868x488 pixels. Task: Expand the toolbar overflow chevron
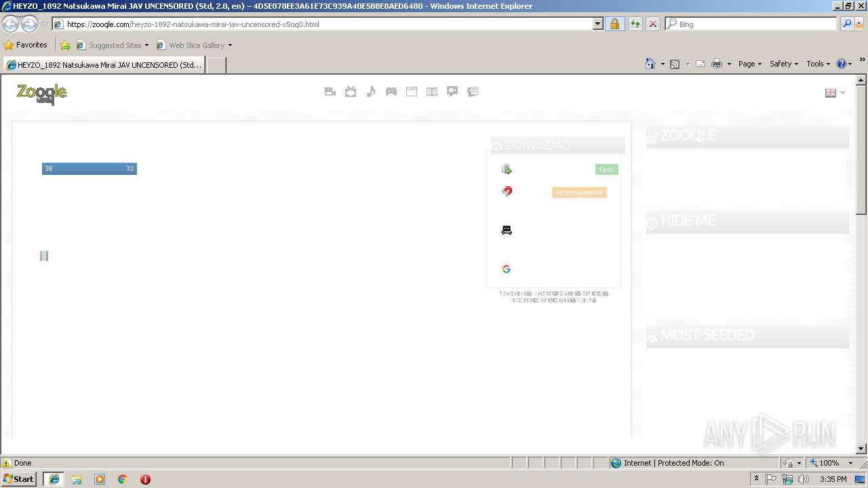(x=862, y=60)
